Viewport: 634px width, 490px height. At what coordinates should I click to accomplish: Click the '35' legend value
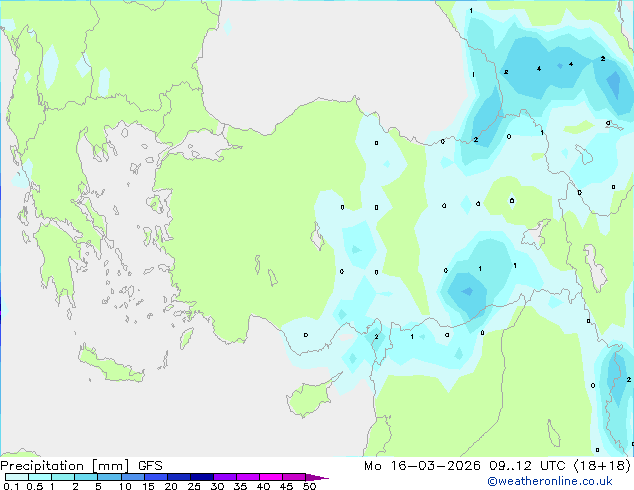click(x=240, y=486)
